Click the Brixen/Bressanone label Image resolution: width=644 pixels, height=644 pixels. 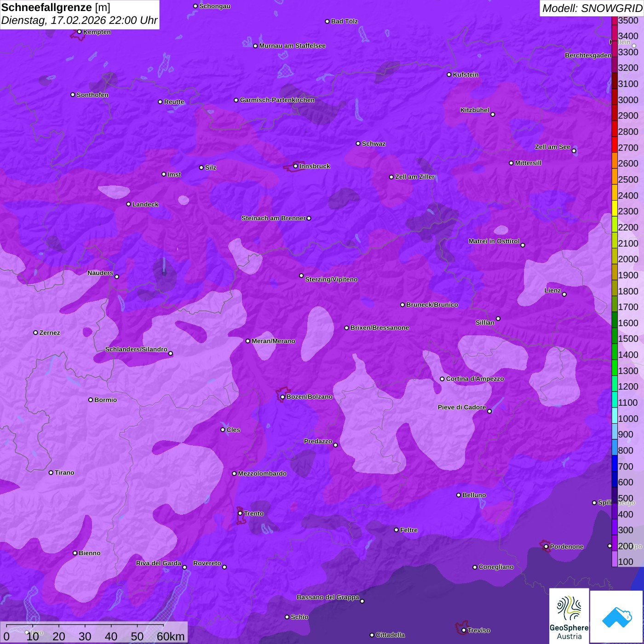[x=379, y=328]
